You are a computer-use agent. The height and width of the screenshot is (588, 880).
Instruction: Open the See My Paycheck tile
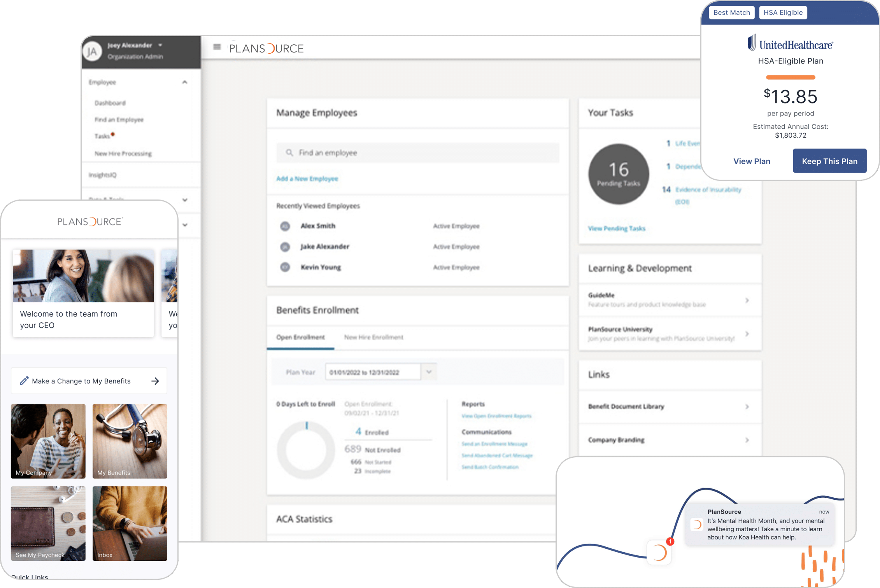click(48, 523)
